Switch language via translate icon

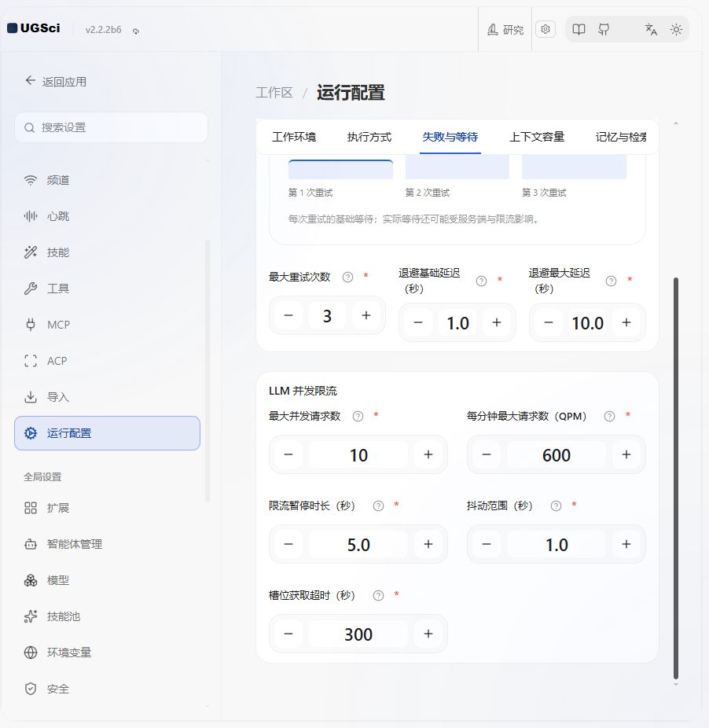651,30
